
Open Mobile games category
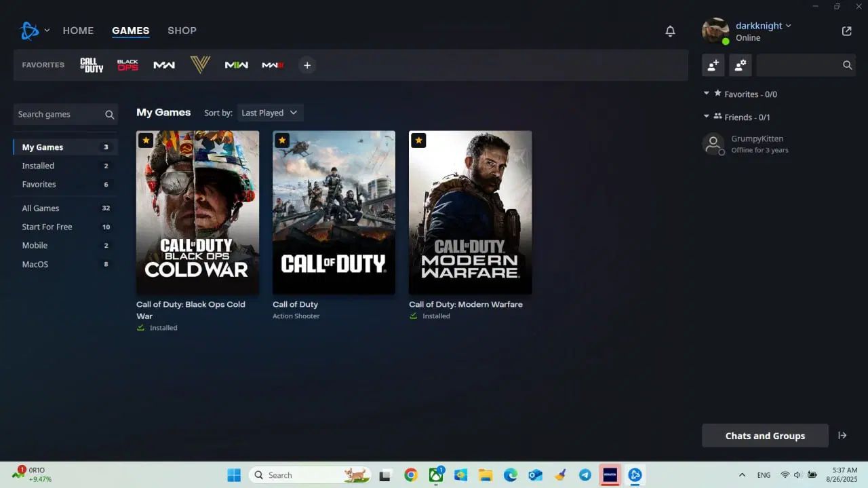[x=66, y=246]
